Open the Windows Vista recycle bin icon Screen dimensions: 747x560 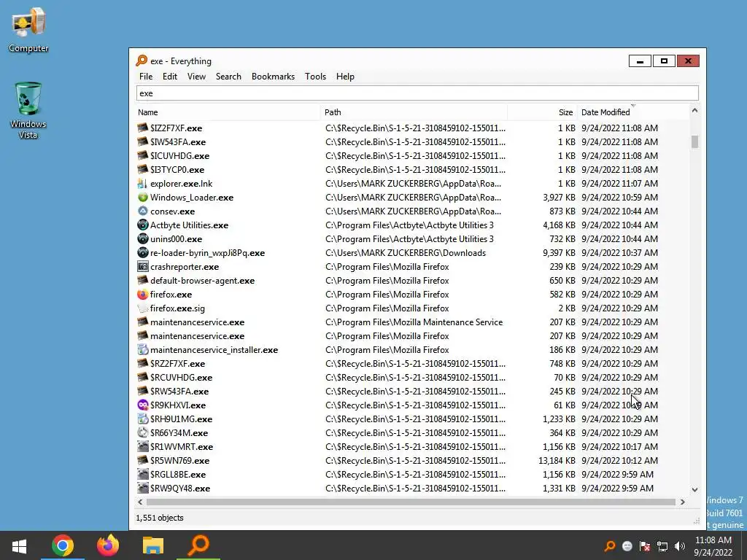pos(28,111)
